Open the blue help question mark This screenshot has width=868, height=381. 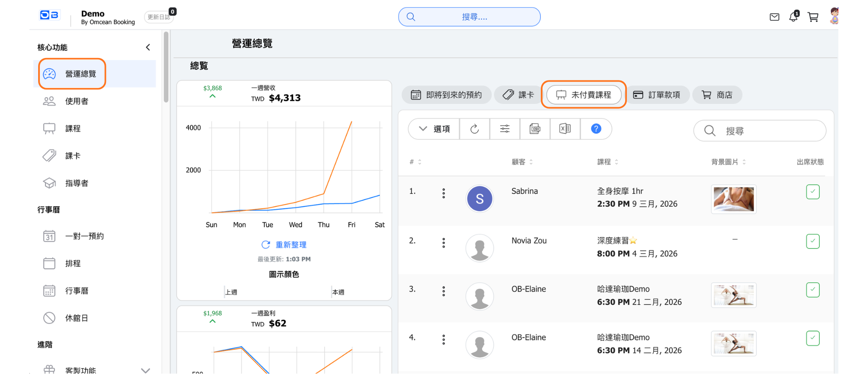coord(595,129)
